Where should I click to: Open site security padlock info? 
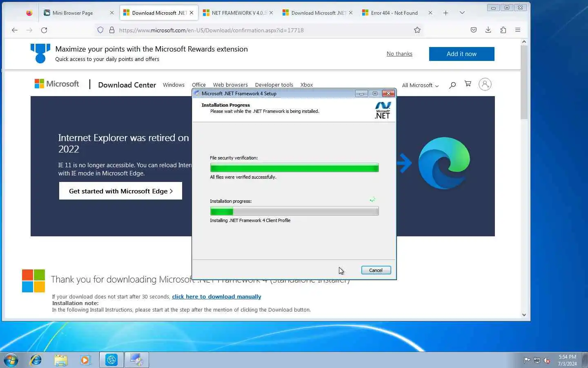(112, 30)
